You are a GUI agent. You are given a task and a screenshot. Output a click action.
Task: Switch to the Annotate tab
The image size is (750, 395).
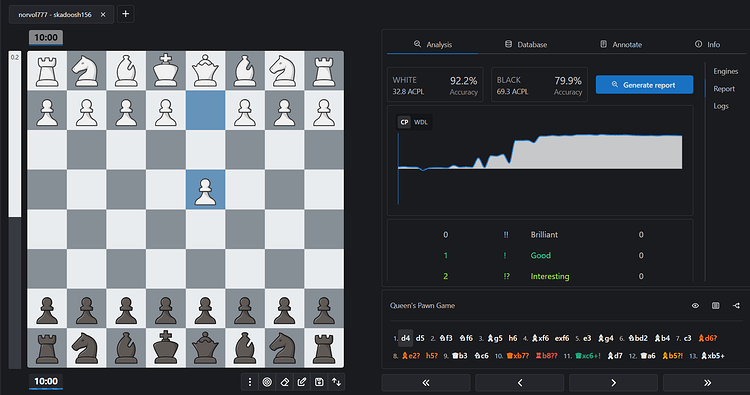point(621,44)
